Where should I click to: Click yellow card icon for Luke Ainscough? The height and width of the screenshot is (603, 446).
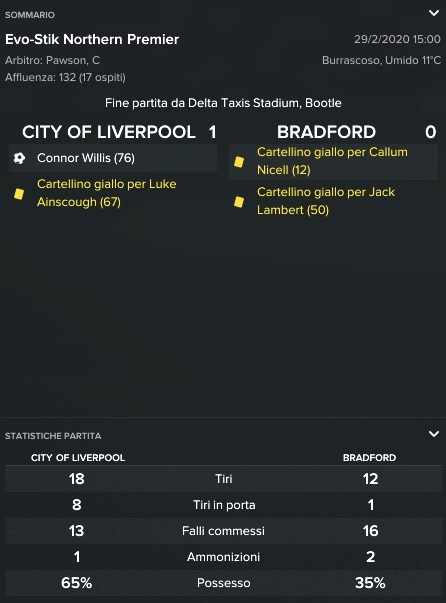[x=19, y=193]
